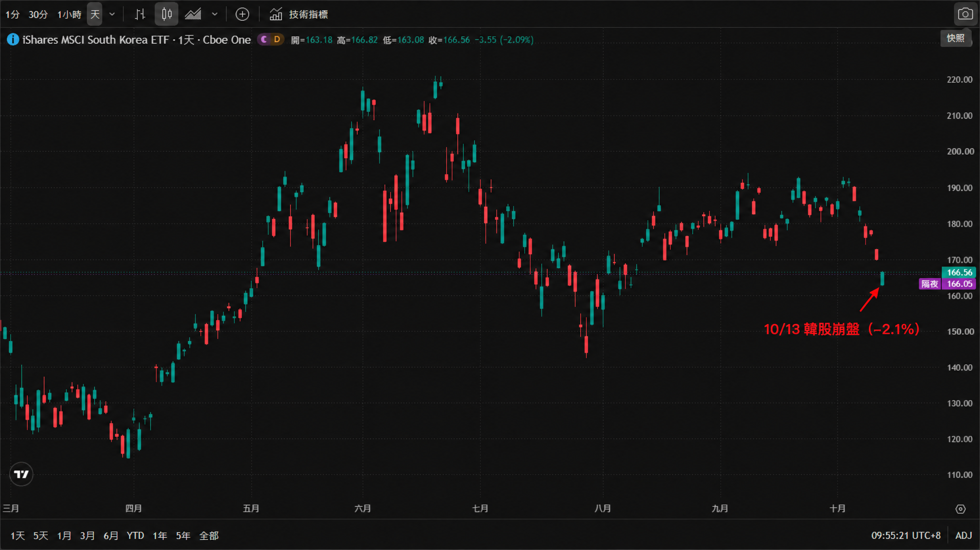This screenshot has height=550, width=980.
Task: Switch to area chart style
Action: [x=193, y=14]
